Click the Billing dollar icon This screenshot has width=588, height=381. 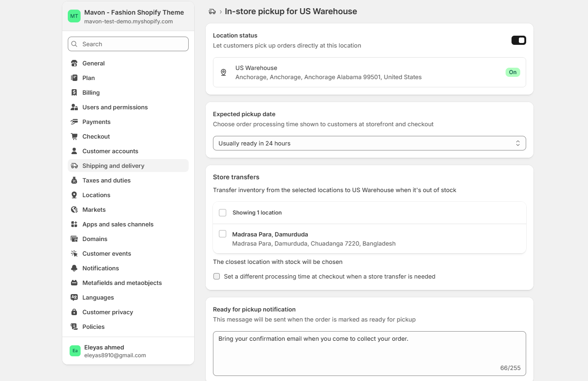click(x=74, y=92)
